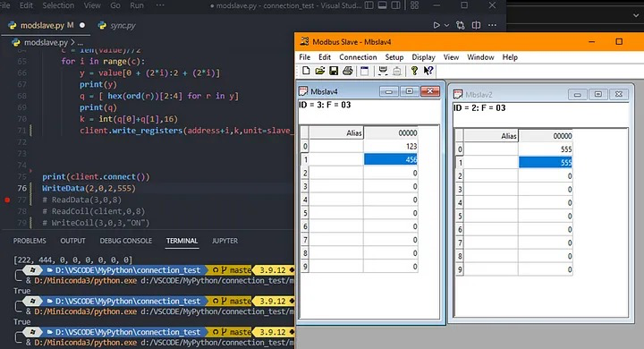Run Python file with the play icon
644x349 pixels.
[x=436, y=25]
